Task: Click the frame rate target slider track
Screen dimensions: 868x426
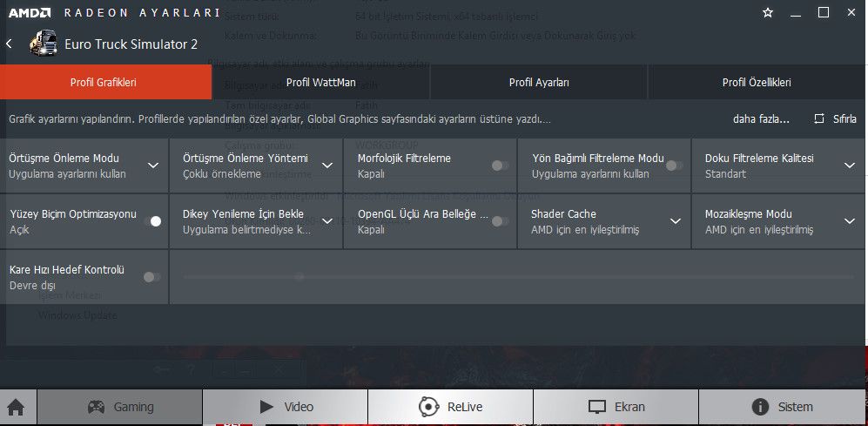Action: (518, 276)
